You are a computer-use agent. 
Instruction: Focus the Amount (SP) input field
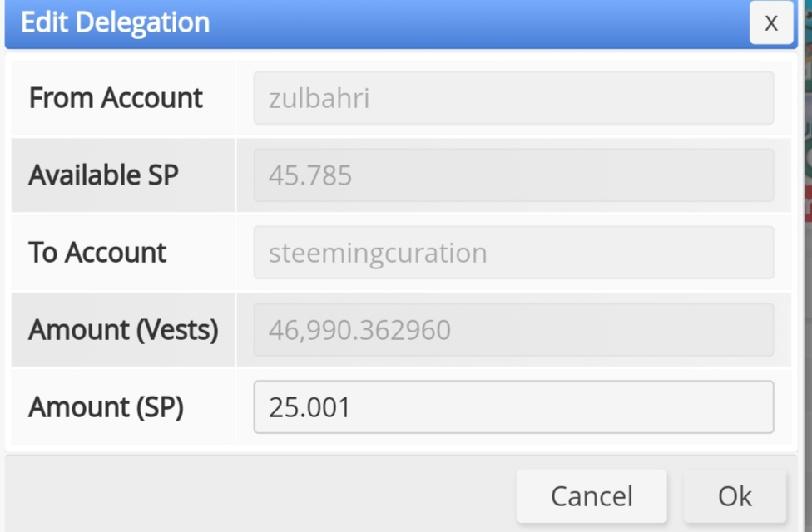coord(513,407)
